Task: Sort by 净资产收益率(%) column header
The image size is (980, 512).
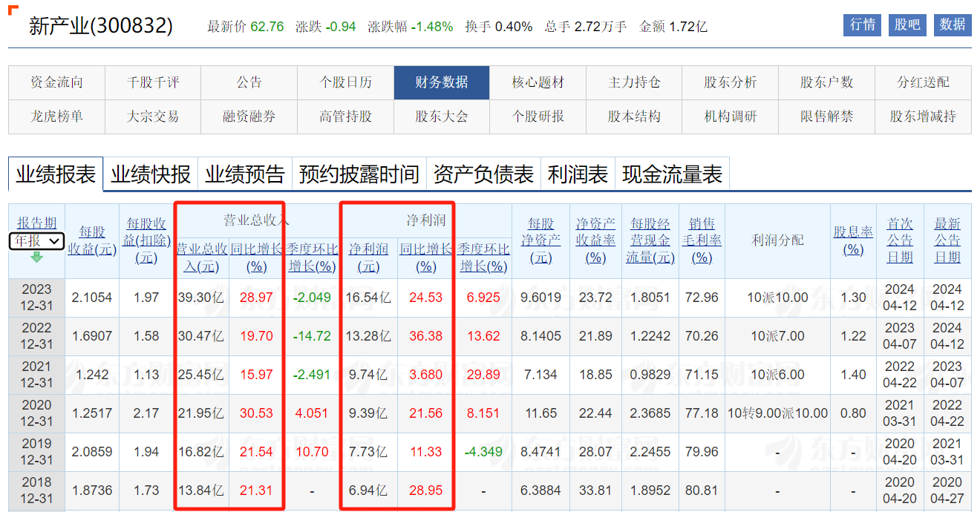Action: pyautogui.click(x=595, y=240)
